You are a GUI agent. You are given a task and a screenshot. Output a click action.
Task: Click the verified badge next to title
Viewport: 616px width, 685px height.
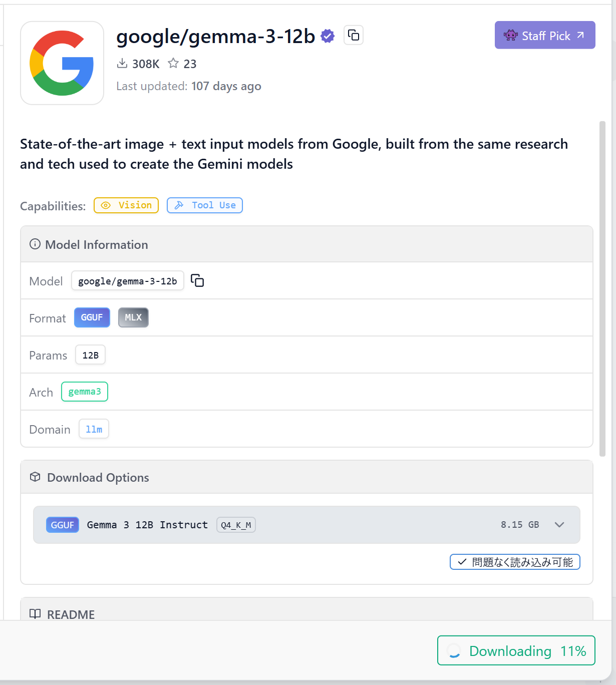tap(328, 36)
